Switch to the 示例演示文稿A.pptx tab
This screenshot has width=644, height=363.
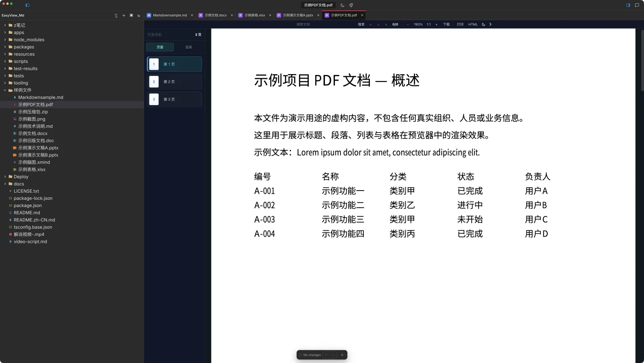[298, 15]
